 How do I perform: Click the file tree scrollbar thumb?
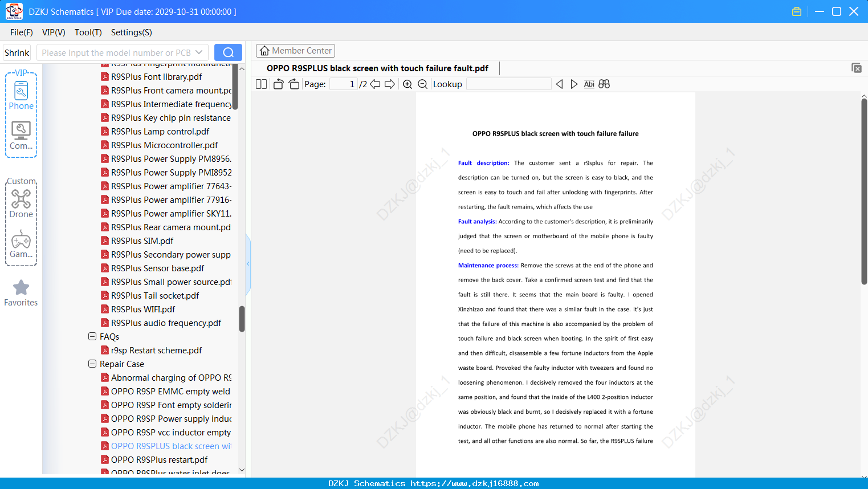pos(242,319)
